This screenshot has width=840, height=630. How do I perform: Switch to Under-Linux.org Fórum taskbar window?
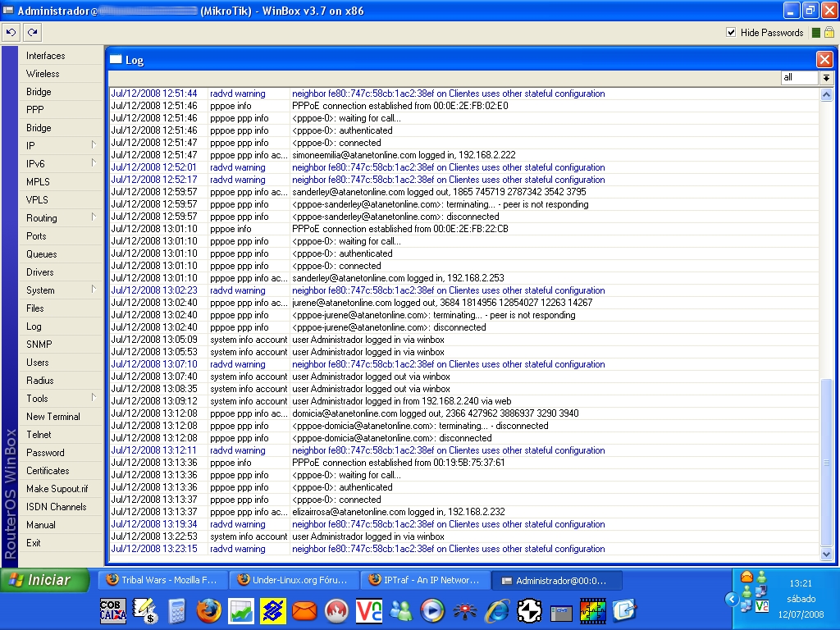(294, 580)
